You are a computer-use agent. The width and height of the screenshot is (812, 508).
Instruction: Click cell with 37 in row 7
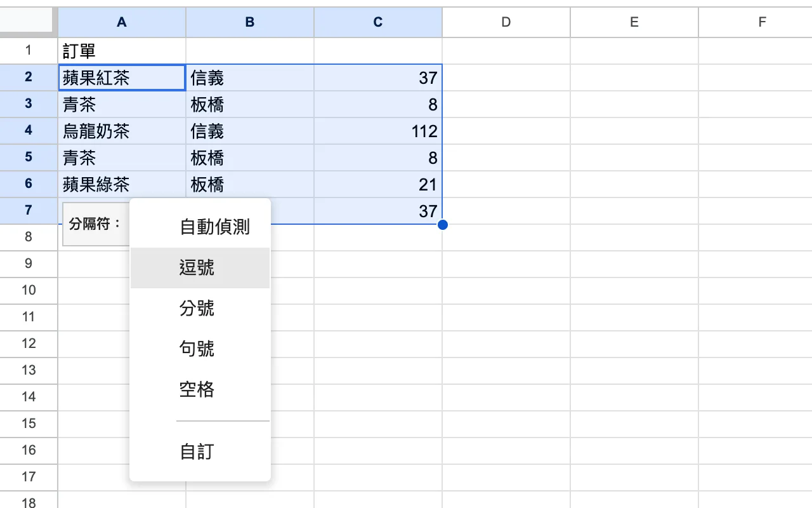[x=378, y=211]
